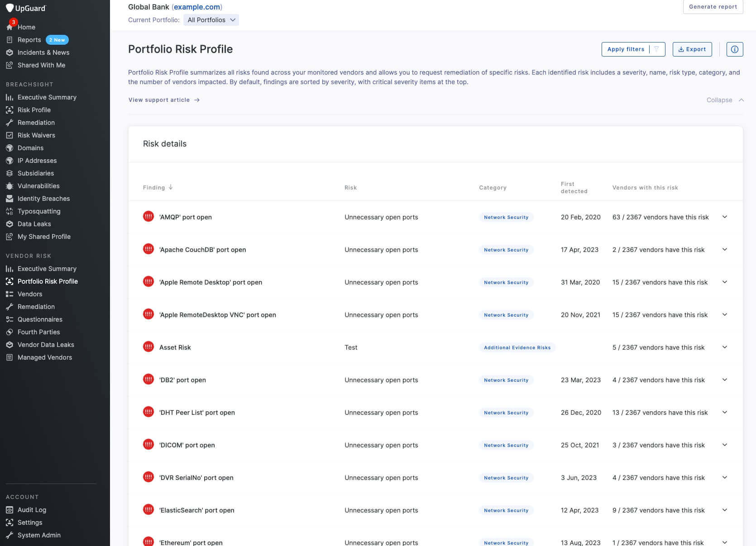Click the critical severity icon for Asset Risk

(x=148, y=347)
